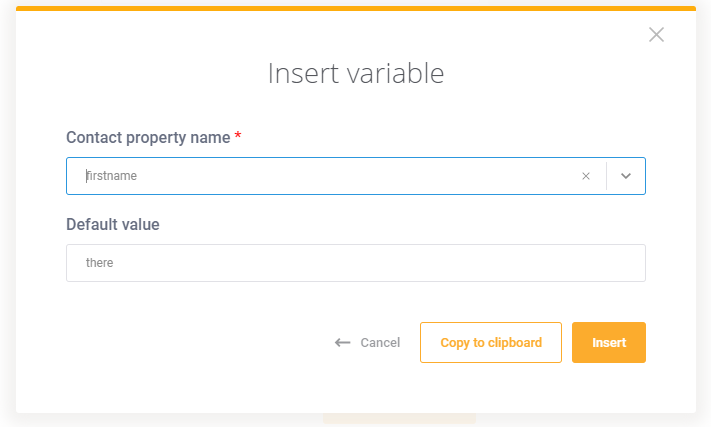Click the red required asterisk
The height and width of the screenshot is (427, 711).
click(x=238, y=136)
